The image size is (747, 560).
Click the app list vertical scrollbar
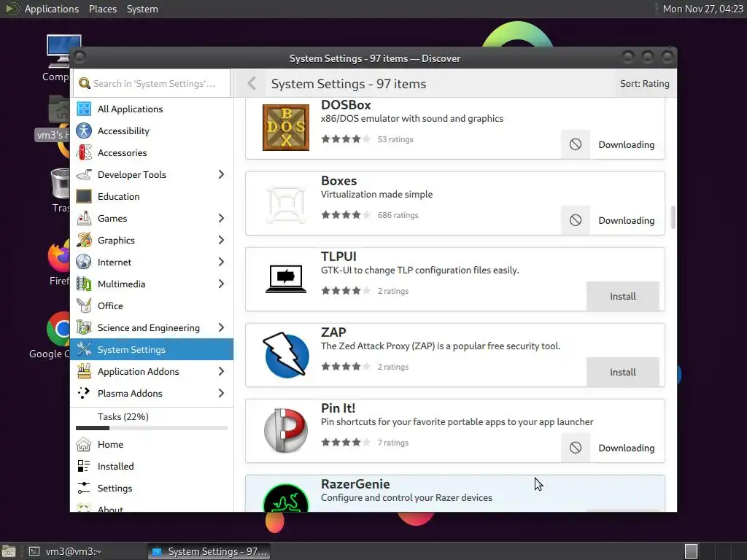[x=673, y=217]
